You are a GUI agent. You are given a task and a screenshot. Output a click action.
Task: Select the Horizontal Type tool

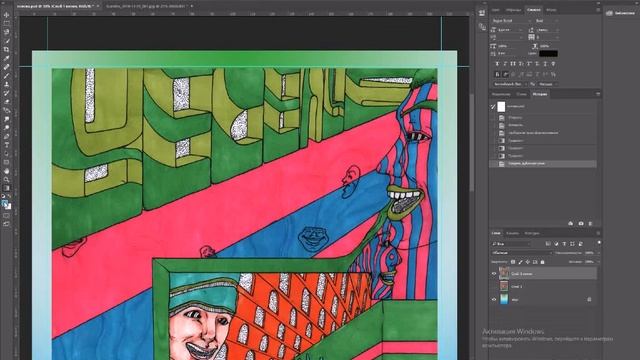[x=7, y=145]
